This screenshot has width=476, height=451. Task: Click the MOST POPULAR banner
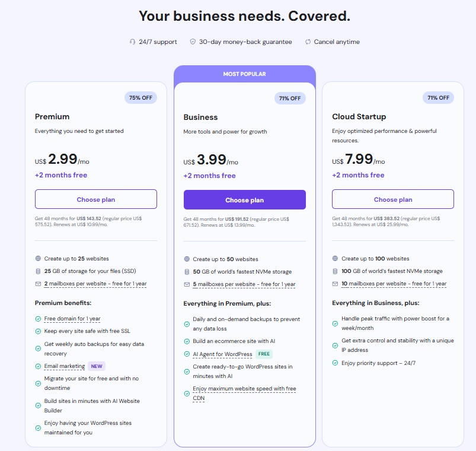pyautogui.click(x=244, y=74)
